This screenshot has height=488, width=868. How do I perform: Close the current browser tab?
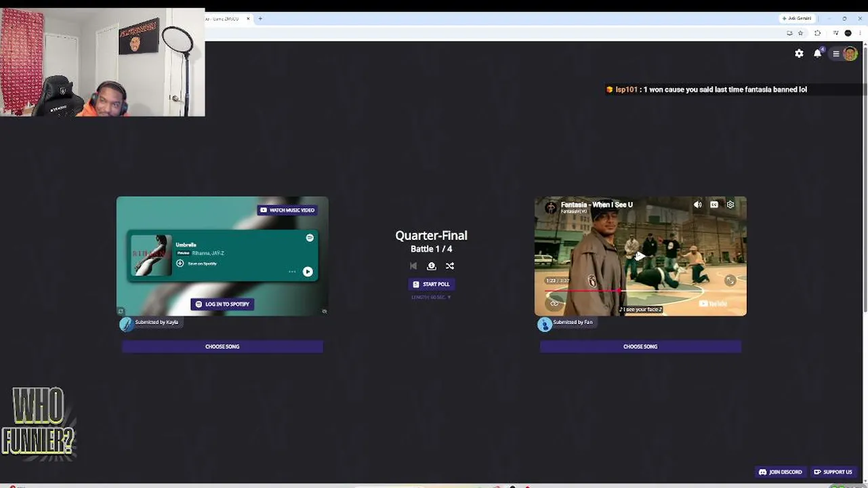[248, 18]
